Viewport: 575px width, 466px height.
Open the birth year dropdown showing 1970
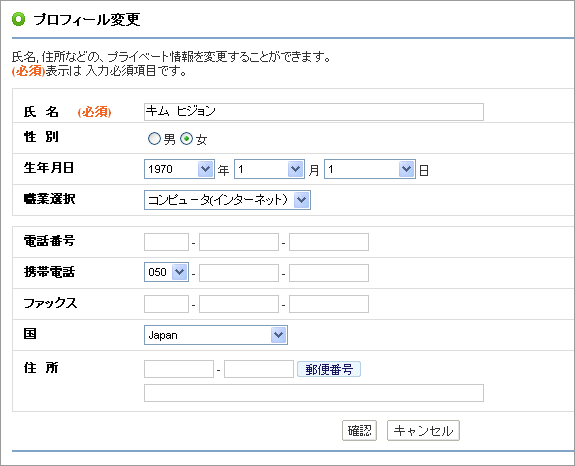click(x=179, y=169)
